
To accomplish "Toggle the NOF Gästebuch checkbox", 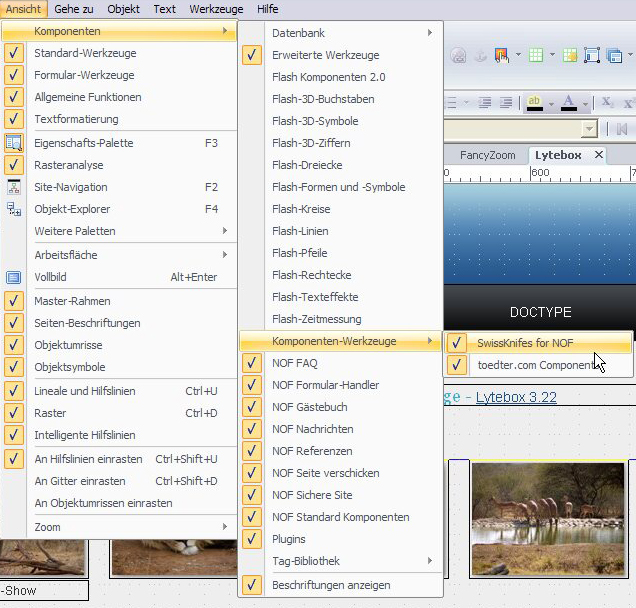I will coord(252,407).
